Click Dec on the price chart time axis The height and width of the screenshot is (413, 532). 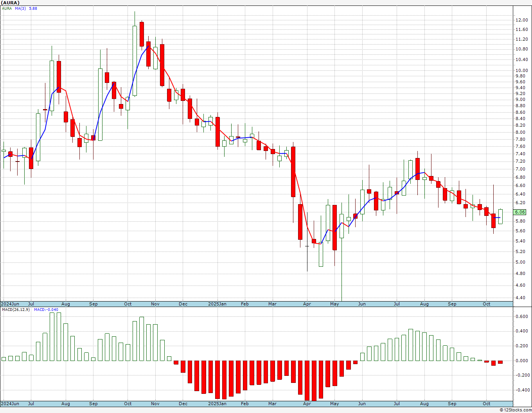183,304
